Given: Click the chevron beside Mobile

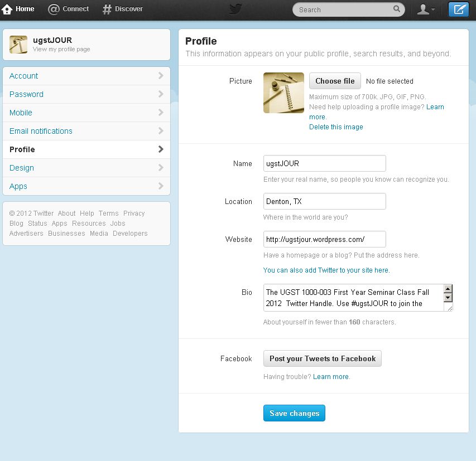Looking at the screenshot, I should point(161,113).
